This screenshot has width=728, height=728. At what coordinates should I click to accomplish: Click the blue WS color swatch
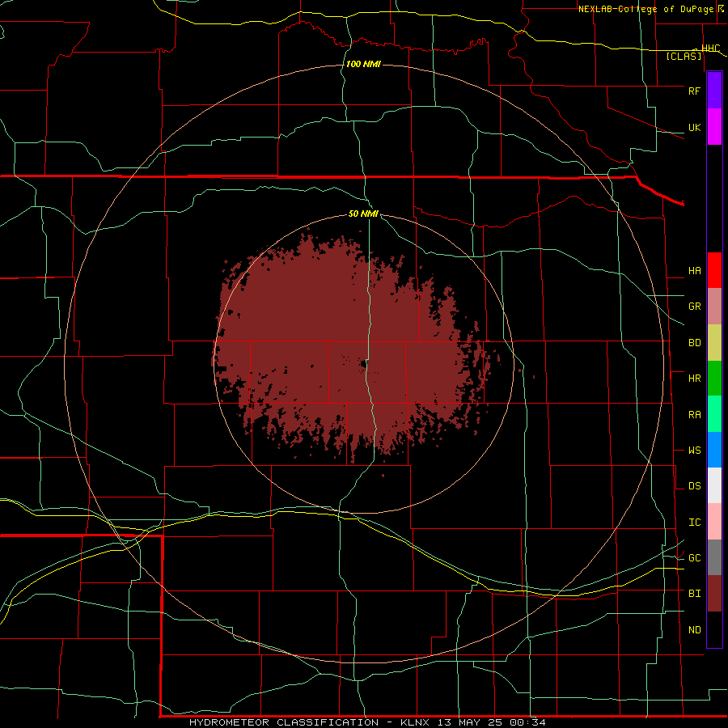tap(714, 450)
